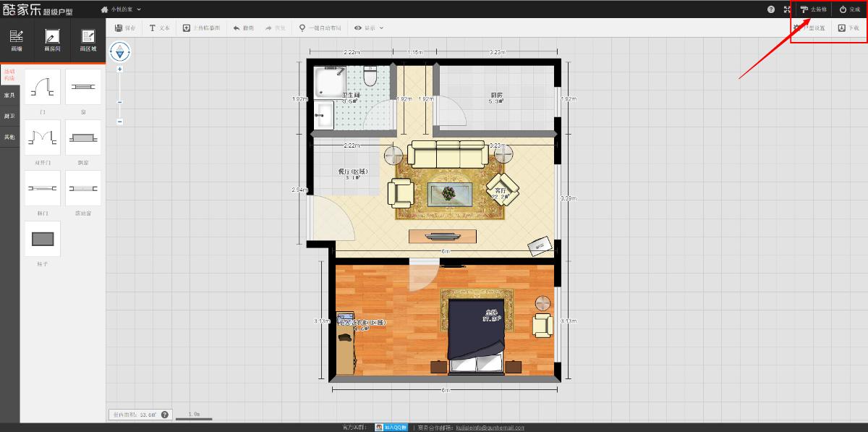
Task: Click the 完成 finish button
Action: [x=849, y=9]
